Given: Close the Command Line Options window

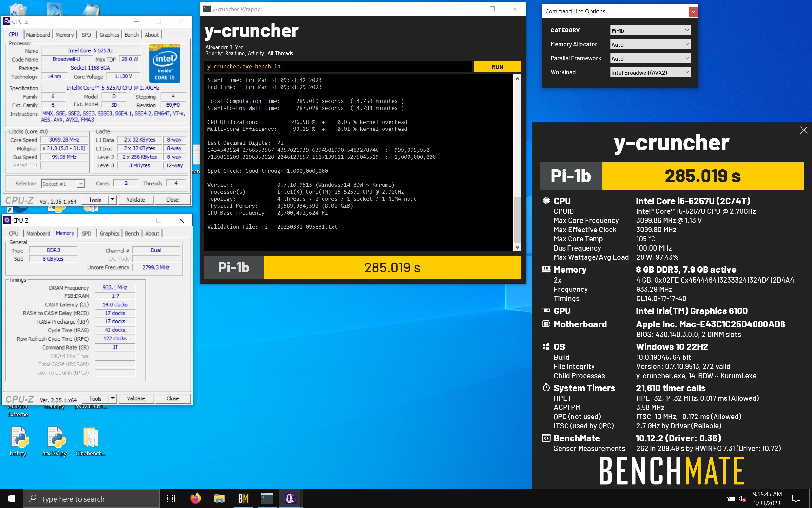Looking at the screenshot, I should (693, 12).
